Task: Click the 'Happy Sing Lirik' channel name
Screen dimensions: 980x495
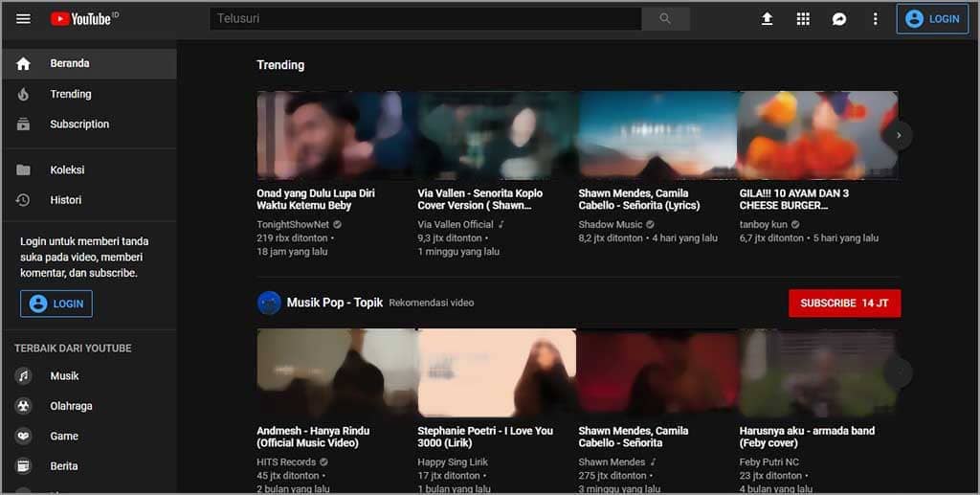Action: tap(453, 461)
